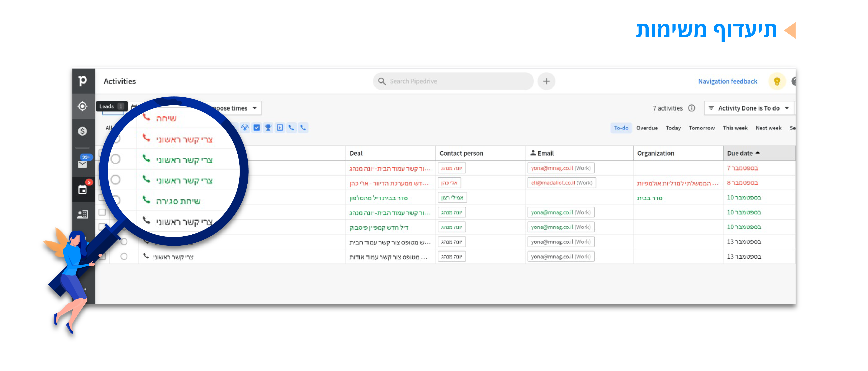868x371 pixels.
Task: Click the Contact person column header
Action: click(x=480, y=153)
